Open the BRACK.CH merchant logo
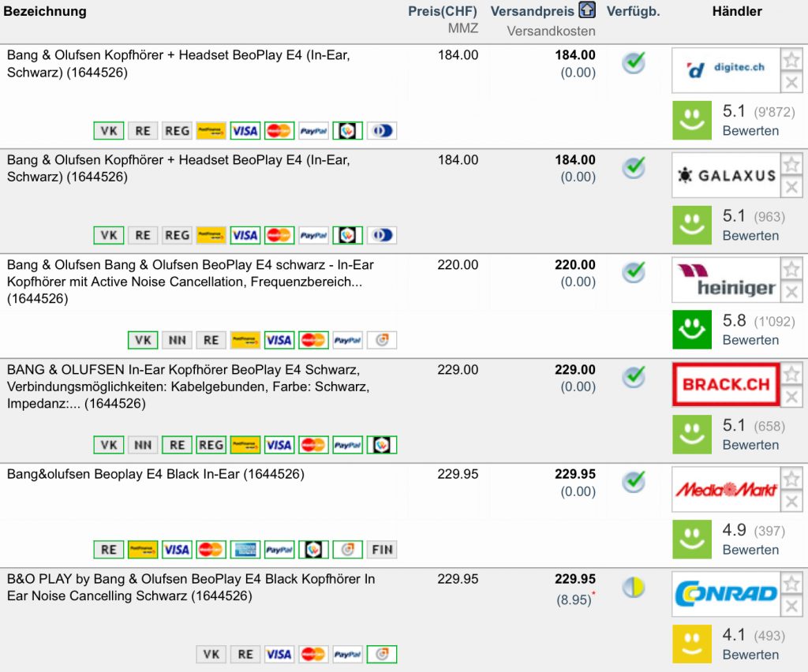This screenshot has width=808, height=672. [725, 385]
